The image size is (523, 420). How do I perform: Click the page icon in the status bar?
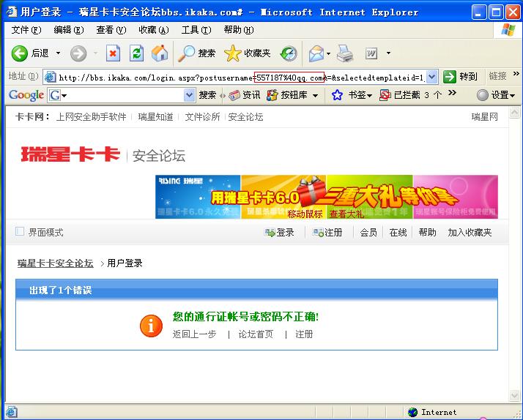tap(11, 412)
